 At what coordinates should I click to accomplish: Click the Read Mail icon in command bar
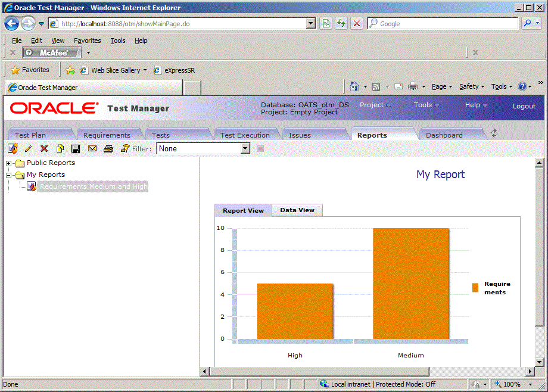click(398, 86)
